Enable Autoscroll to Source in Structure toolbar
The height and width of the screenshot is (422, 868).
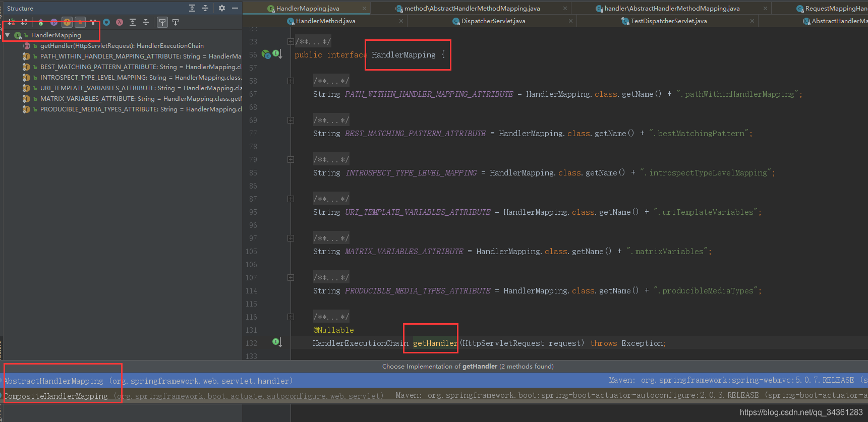[x=162, y=22]
